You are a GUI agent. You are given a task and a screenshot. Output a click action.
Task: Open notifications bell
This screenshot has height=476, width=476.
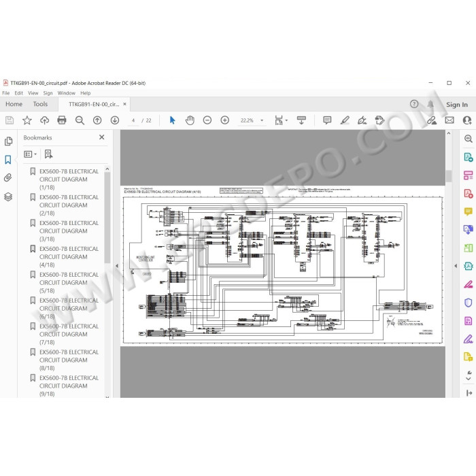point(430,104)
